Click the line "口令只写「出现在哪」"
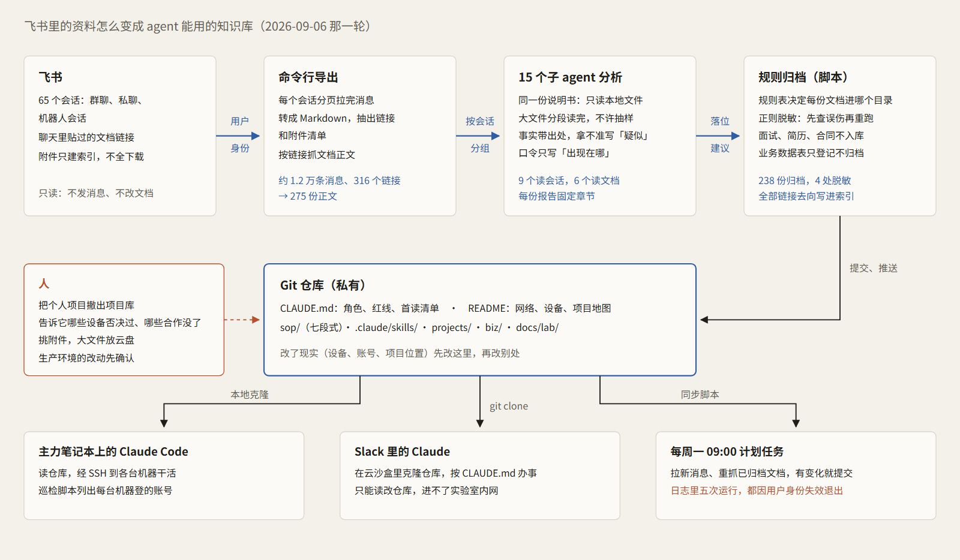 point(564,153)
